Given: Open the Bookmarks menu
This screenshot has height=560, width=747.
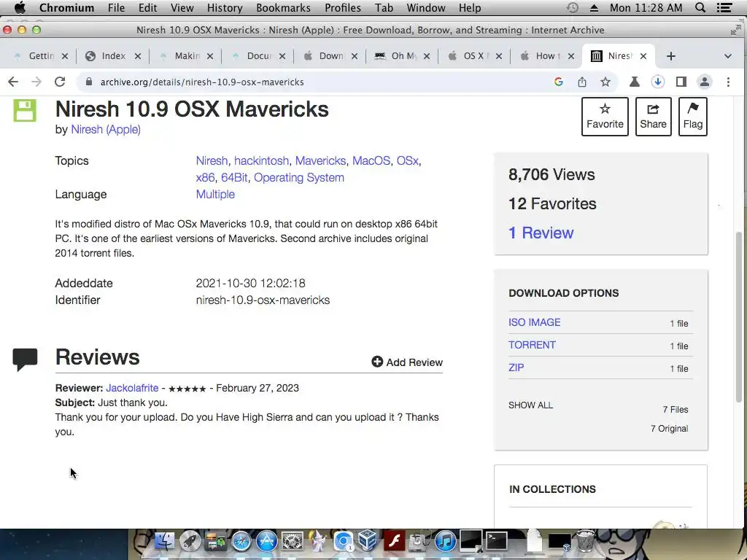Looking at the screenshot, I should coord(284,7).
